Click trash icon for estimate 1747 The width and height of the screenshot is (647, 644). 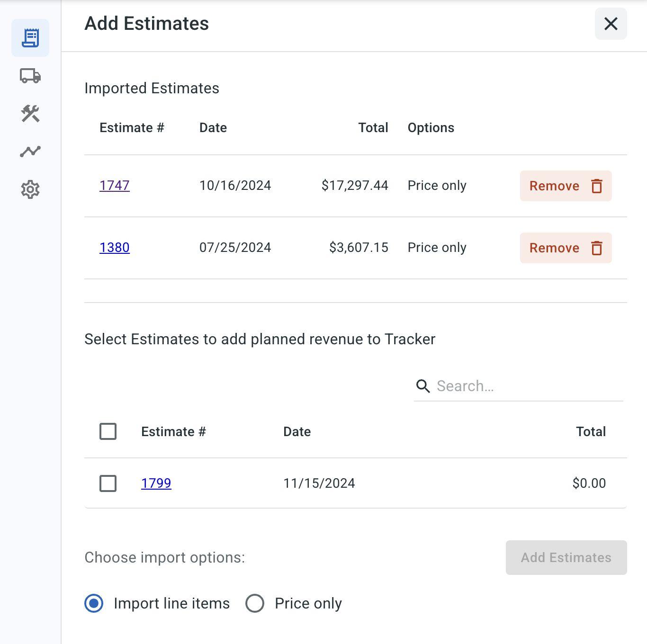pyautogui.click(x=597, y=186)
